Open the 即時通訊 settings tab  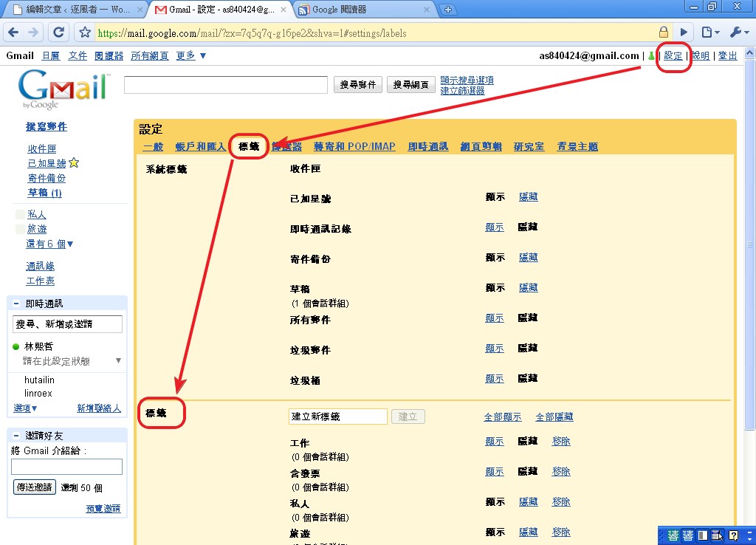point(427,147)
